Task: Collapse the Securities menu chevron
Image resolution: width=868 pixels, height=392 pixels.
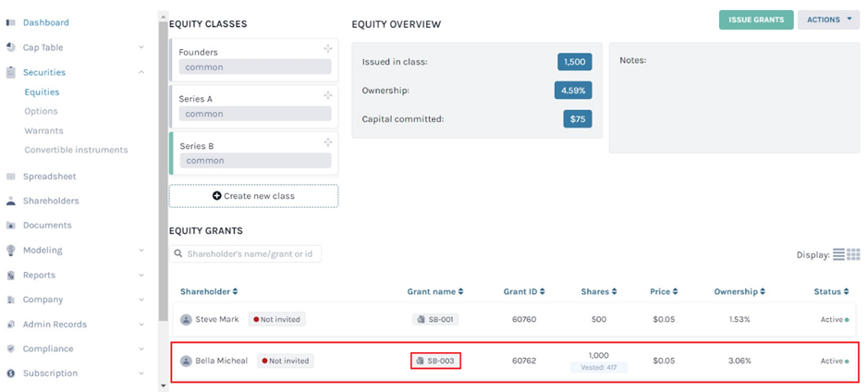Action: (x=141, y=72)
